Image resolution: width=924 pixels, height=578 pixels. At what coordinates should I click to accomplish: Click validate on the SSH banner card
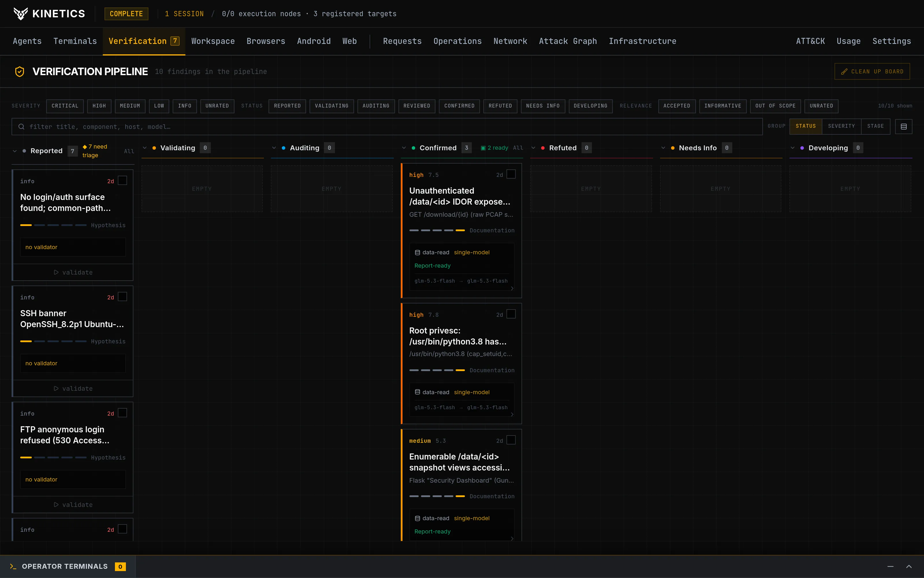pyautogui.click(x=73, y=388)
